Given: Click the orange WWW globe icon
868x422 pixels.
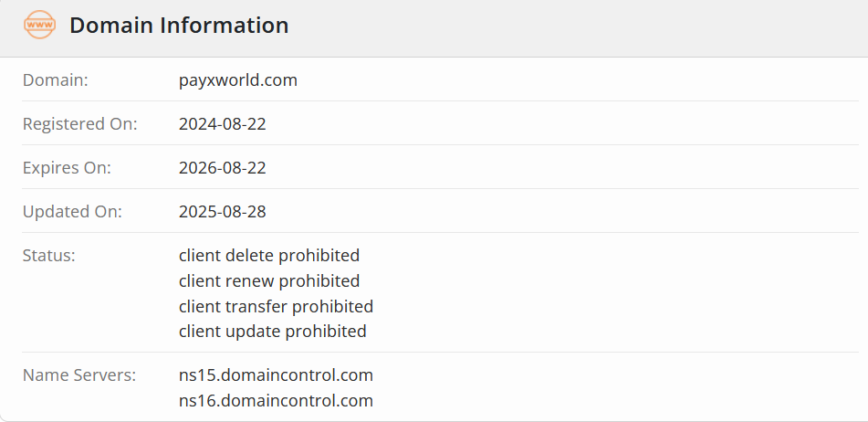Looking at the screenshot, I should [39, 26].
